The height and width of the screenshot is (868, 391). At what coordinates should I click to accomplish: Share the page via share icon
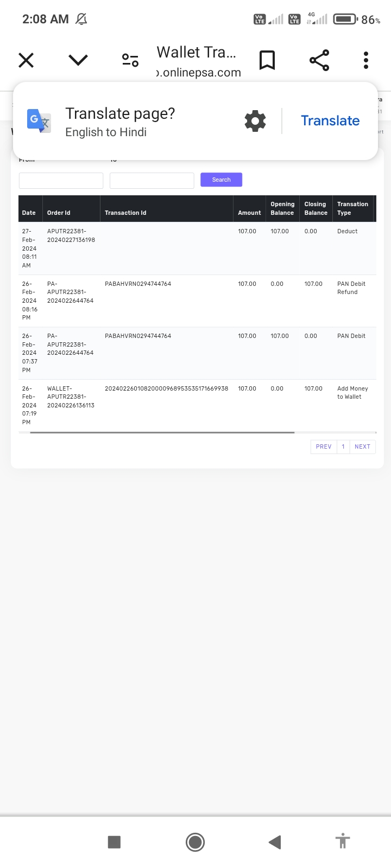(319, 60)
